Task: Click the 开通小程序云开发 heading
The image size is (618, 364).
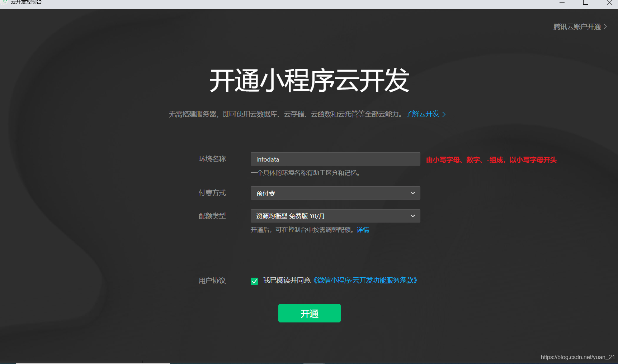Action: coord(309,81)
